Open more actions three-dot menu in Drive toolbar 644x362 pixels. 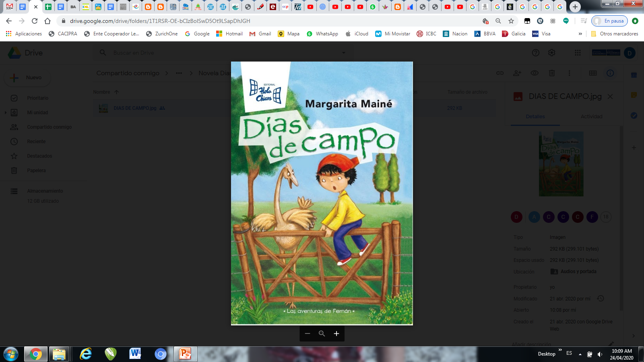[x=569, y=73]
